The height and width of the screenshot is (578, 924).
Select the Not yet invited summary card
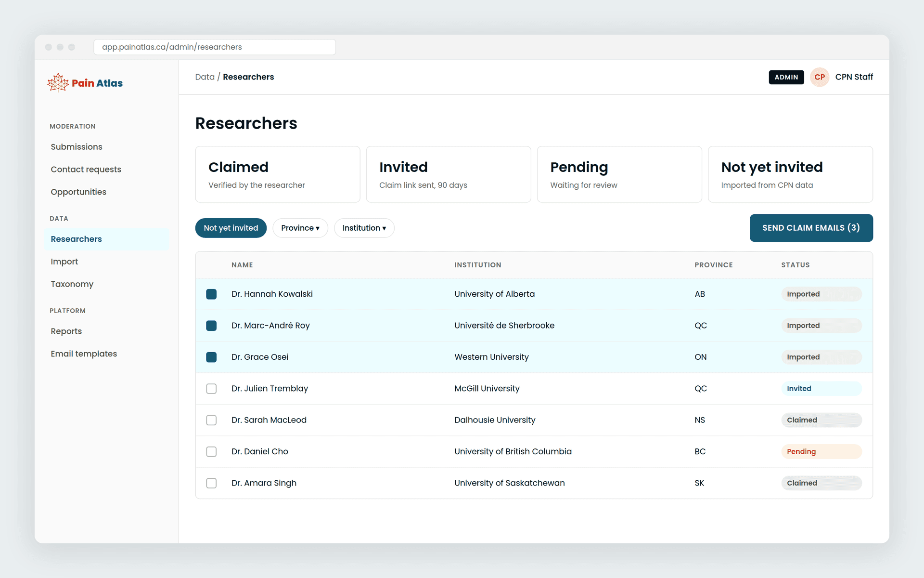pos(790,174)
